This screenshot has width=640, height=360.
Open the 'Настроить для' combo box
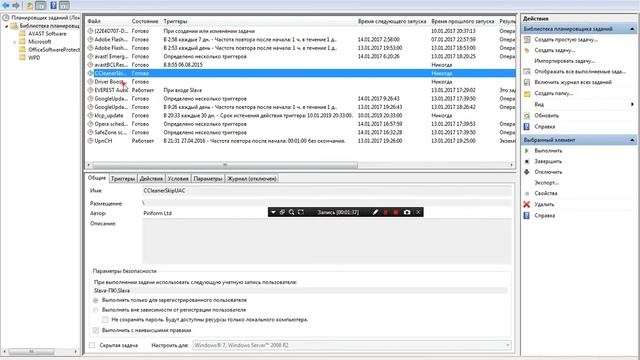click(x=351, y=345)
